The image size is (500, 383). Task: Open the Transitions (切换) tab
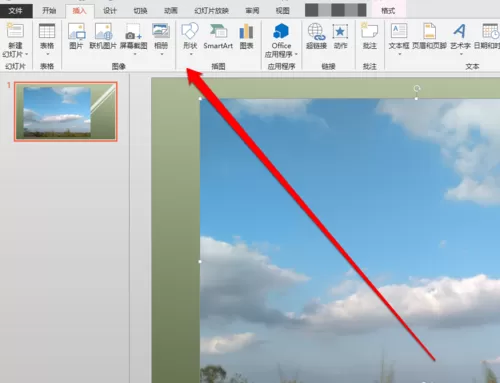pos(140,11)
